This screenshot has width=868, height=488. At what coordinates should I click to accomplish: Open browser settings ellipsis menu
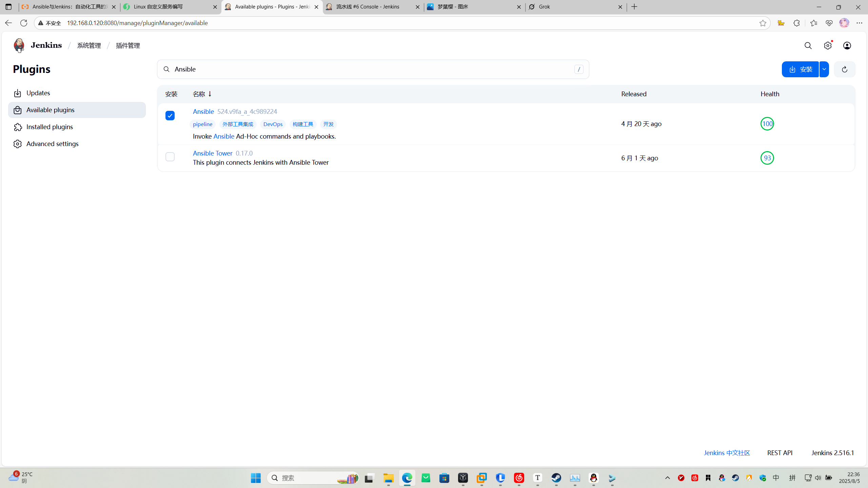pos(859,23)
